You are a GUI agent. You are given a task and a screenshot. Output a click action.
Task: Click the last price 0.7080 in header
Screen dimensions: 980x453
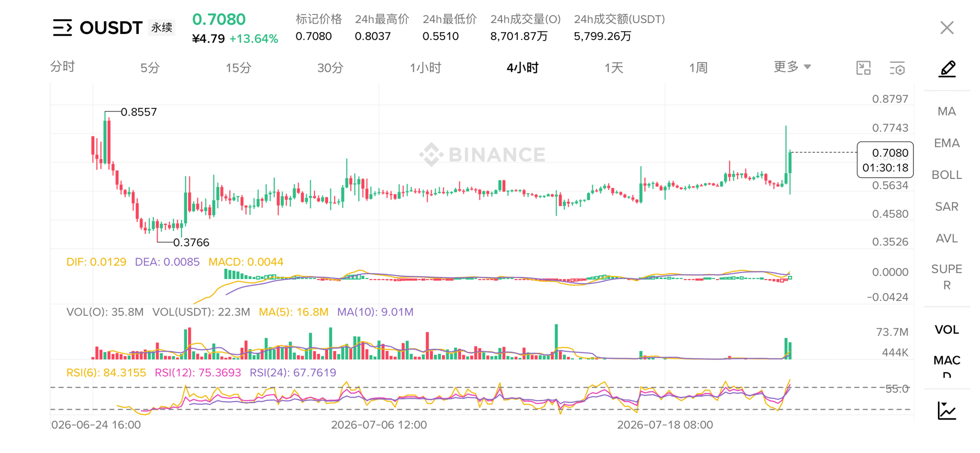[x=219, y=19]
